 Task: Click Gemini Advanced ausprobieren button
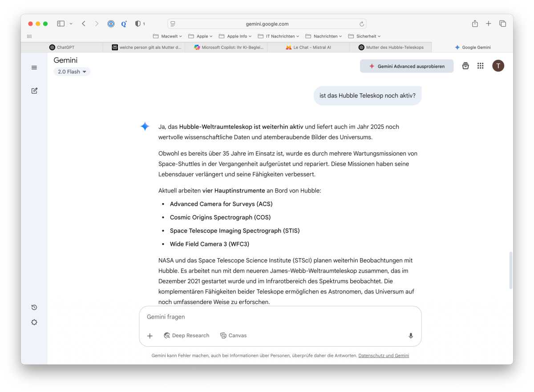(406, 66)
